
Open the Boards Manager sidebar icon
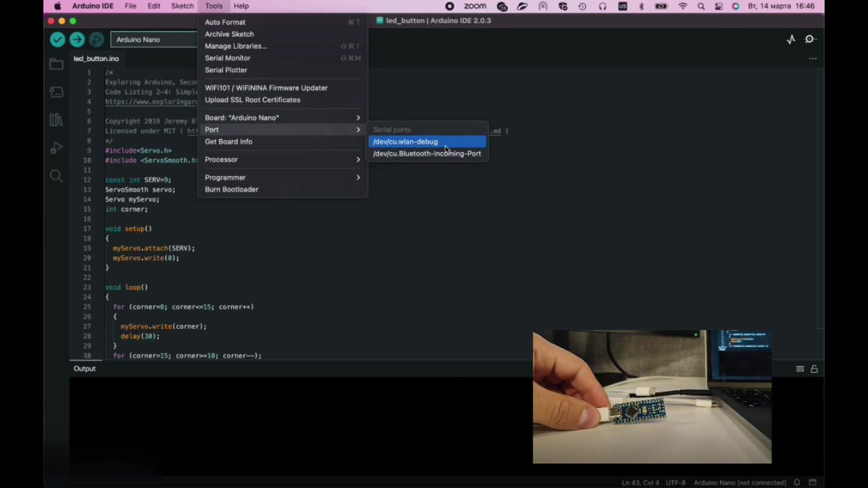(56, 92)
